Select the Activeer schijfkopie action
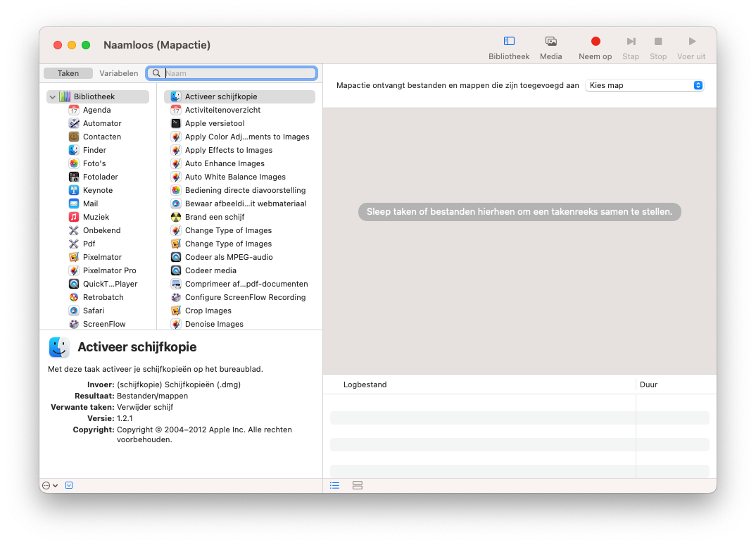This screenshot has width=756, height=545. click(x=239, y=96)
